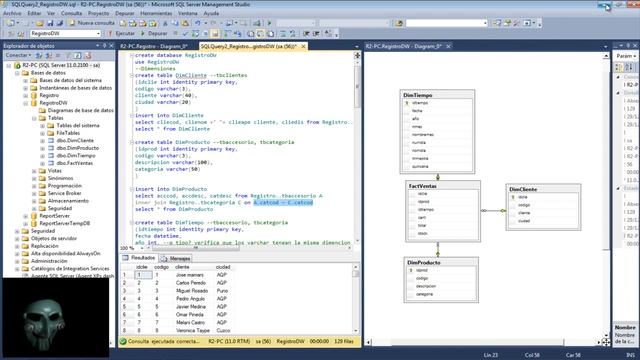Click the Depurar button in SQL toolbar
640x360 pixels.
click(154, 33)
